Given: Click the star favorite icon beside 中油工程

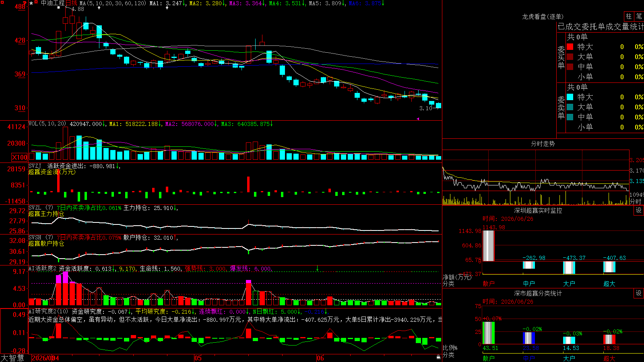Looking at the screenshot, I should (x=31, y=3).
